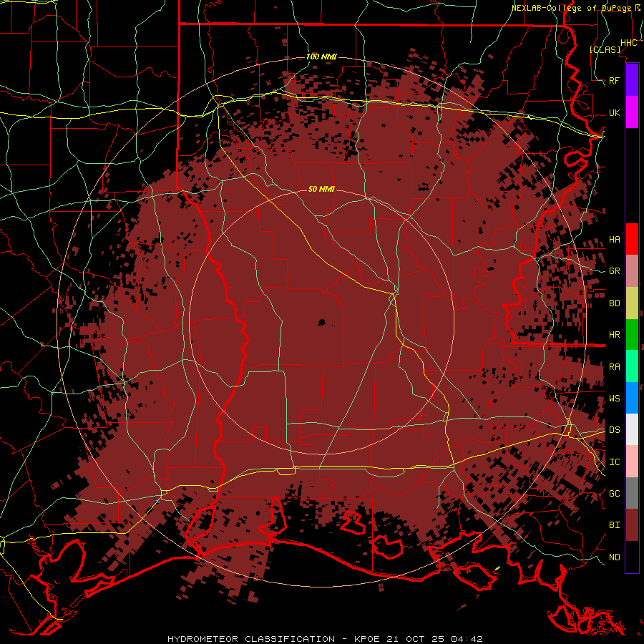Click the [CLAS] legend header
Image resolution: width=644 pixels, height=644 pixels.
point(605,50)
